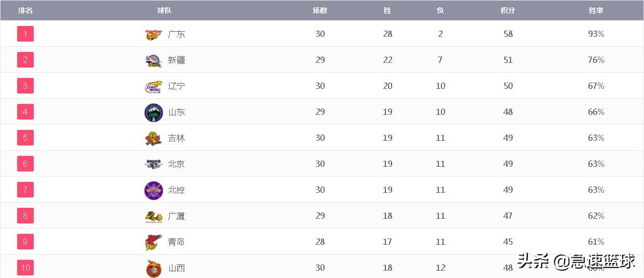Viewport: 644px width, 278px height.
Task: Select the 积分 column header
Action: (508, 10)
